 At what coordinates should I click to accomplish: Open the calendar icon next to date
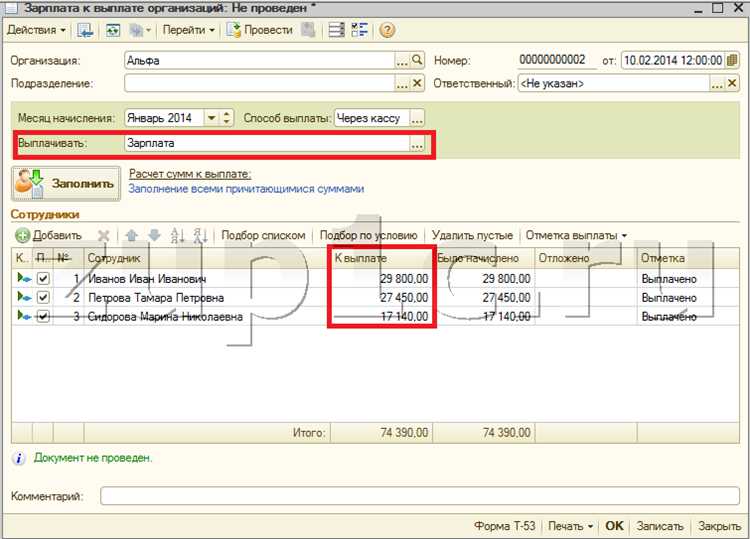point(732,60)
